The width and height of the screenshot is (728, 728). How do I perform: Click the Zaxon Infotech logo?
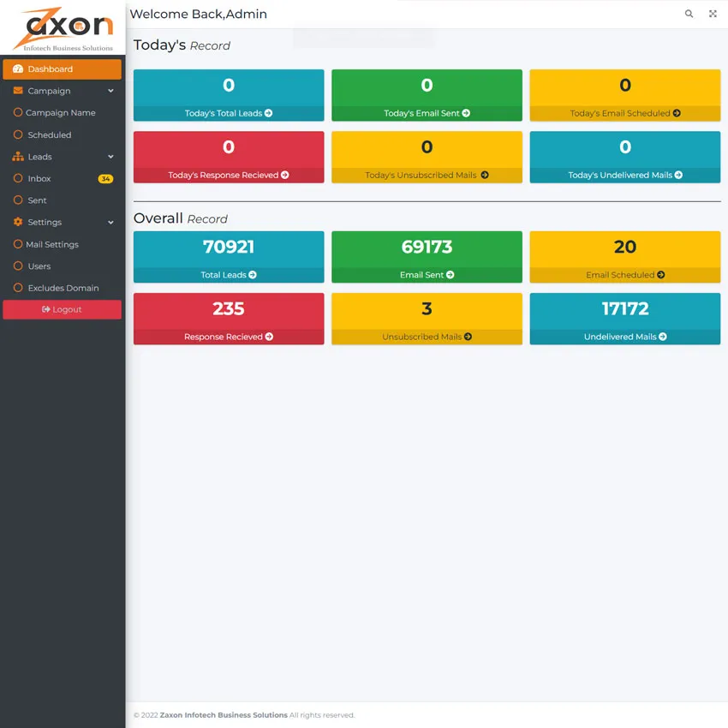point(63,28)
